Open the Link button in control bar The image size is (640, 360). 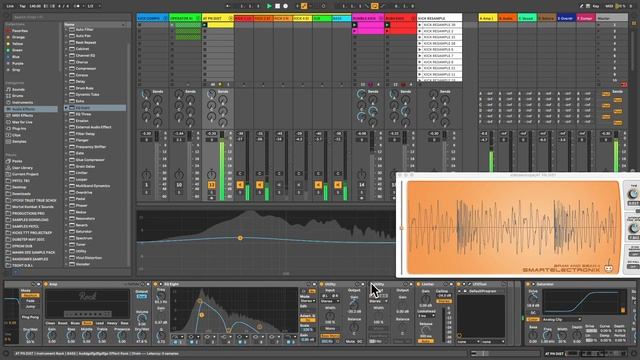pos(10,6)
